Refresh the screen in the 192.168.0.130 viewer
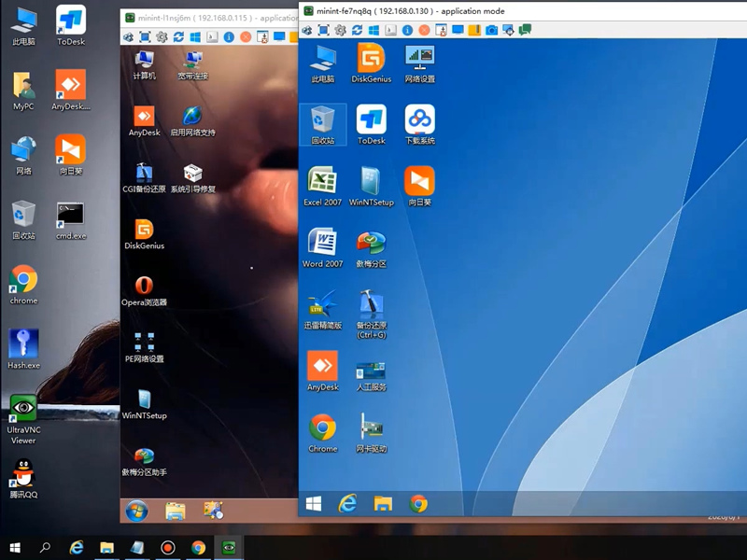The width and height of the screenshot is (747, 560). pyautogui.click(x=357, y=30)
